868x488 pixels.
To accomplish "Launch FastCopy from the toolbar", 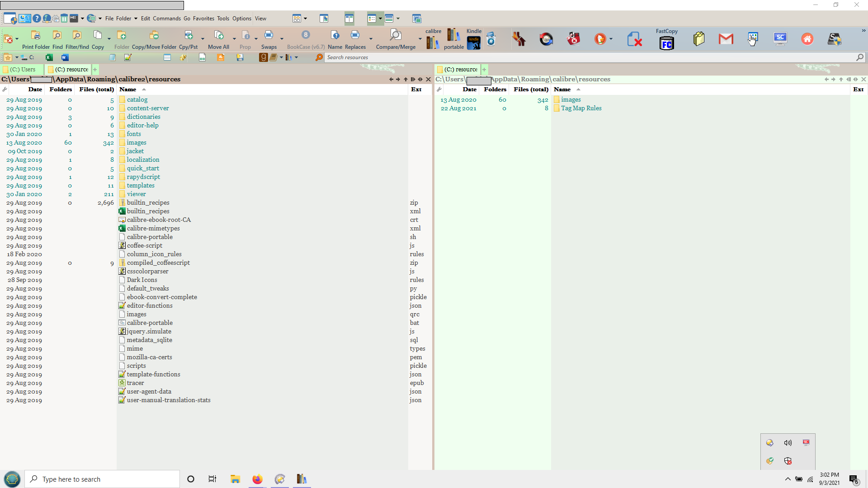I will coord(667,43).
